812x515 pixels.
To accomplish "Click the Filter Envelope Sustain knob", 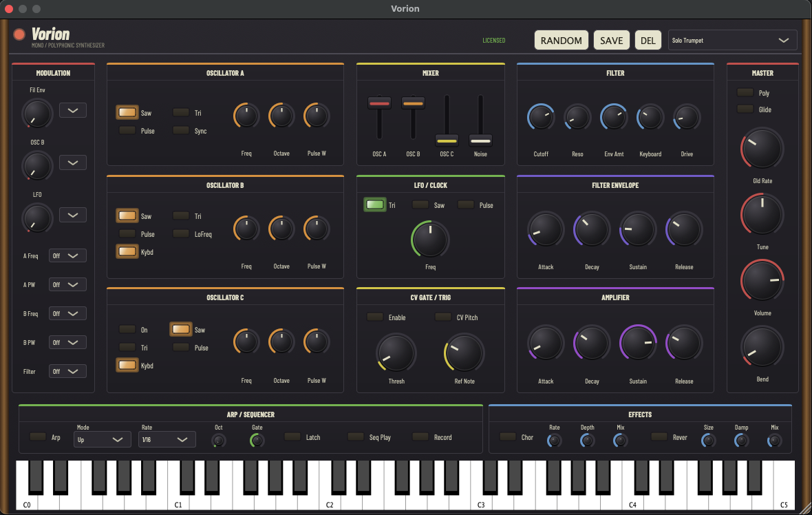I will (x=638, y=229).
